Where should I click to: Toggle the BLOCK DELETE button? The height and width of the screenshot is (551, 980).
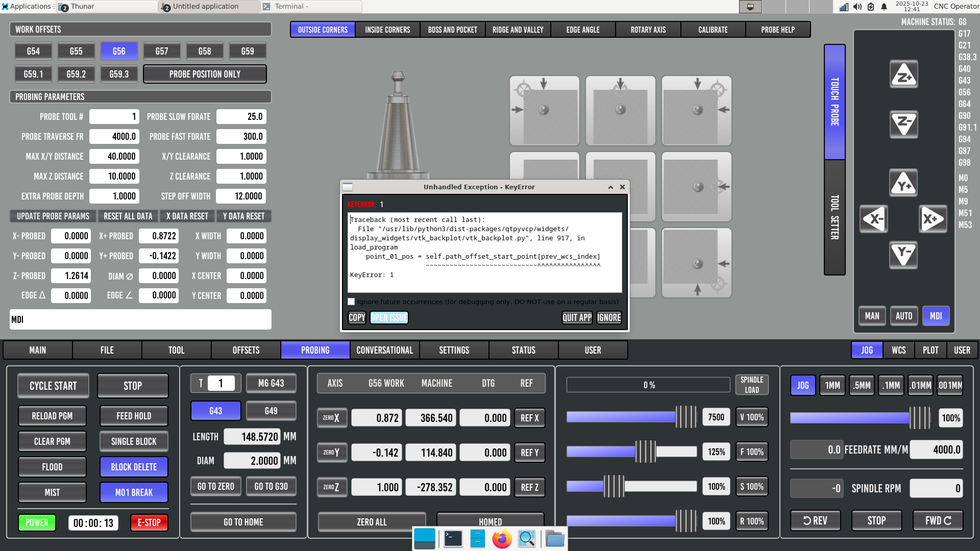pyautogui.click(x=134, y=467)
